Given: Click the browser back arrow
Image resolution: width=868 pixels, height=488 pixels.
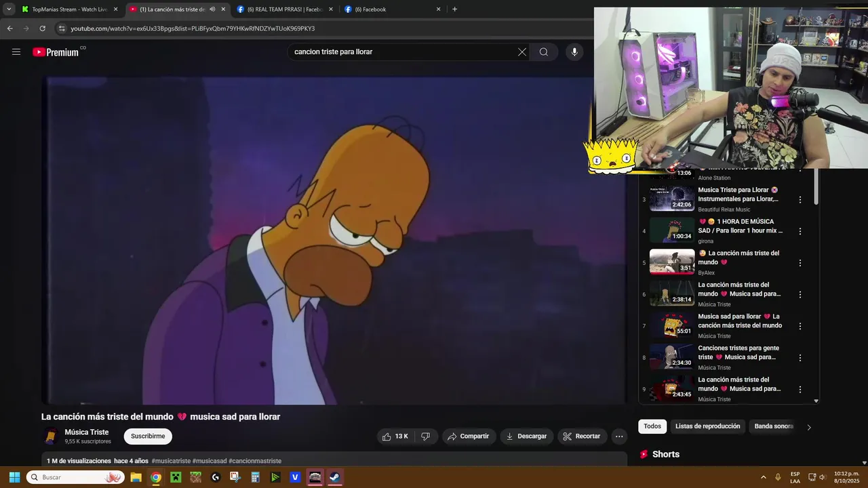Looking at the screenshot, I should [x=9, y=28].
